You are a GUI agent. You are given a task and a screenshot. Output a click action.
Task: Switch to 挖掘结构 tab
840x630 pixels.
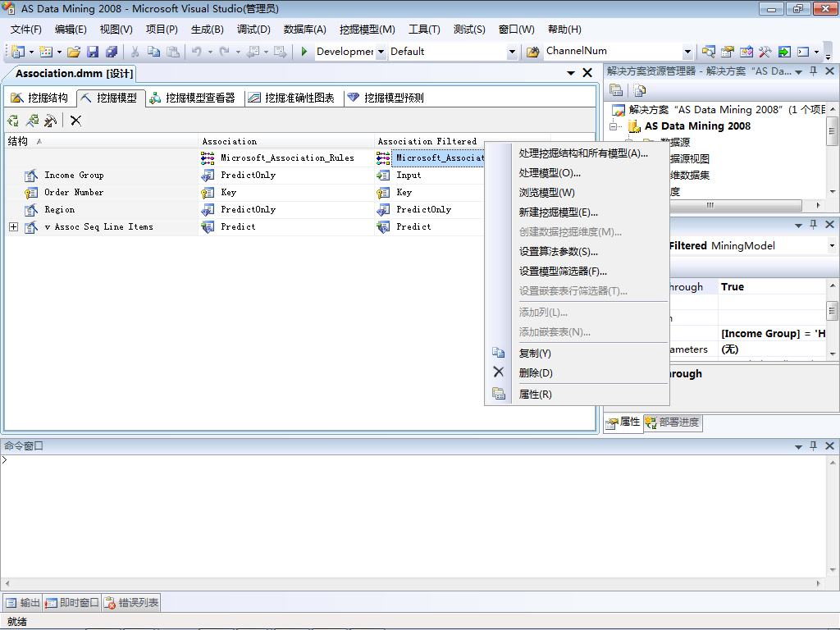tap(39, 98)
